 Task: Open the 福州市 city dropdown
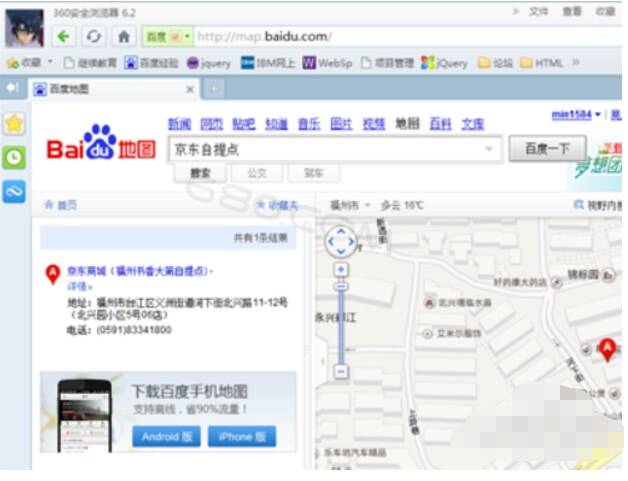tap(350, 205)
